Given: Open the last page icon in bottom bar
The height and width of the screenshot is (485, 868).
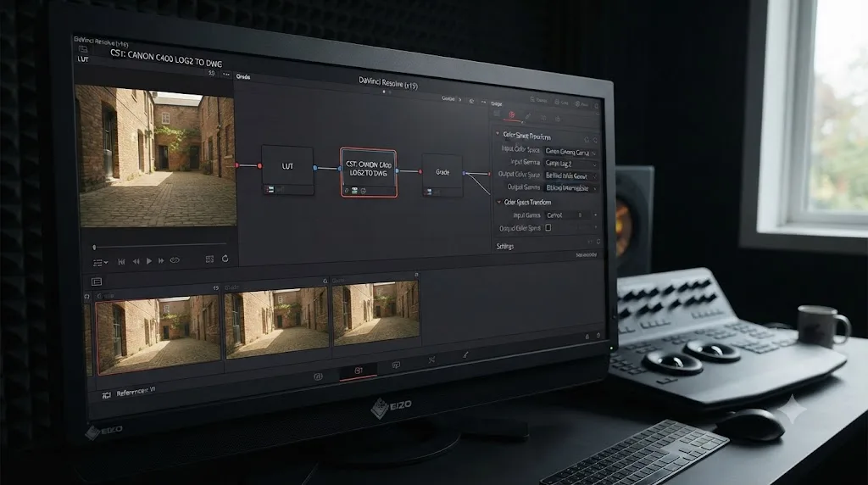Looking at the screenshot, I should 465,355.
